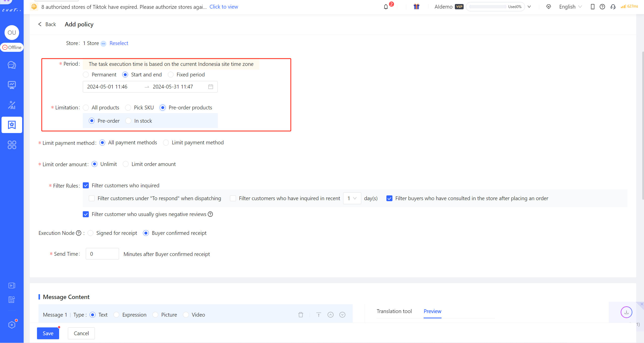This screenshot has width=644, height=343.
Task: Cancel adding the policy
Action: [81, 333]
